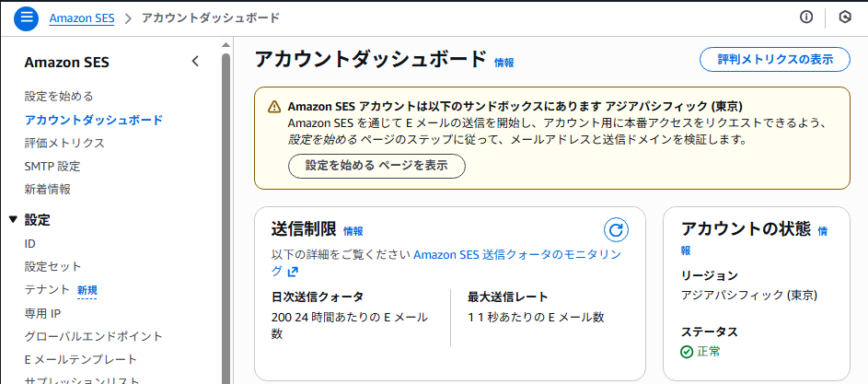Image resolution: width=868 pixels, height=384 pixels.
Task: Open 情報 link beside アカウントダッシュボード heading
Action: pos(504,63)
